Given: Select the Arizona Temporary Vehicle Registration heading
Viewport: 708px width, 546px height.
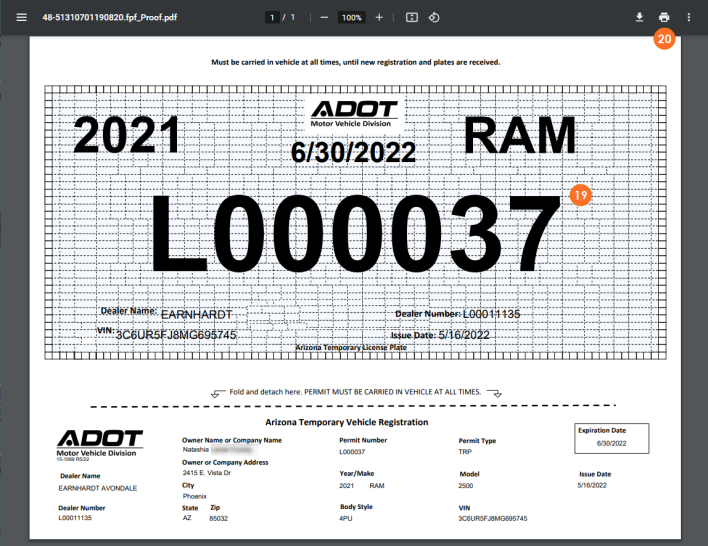Looking at the screenshot, I should point(347,422).
